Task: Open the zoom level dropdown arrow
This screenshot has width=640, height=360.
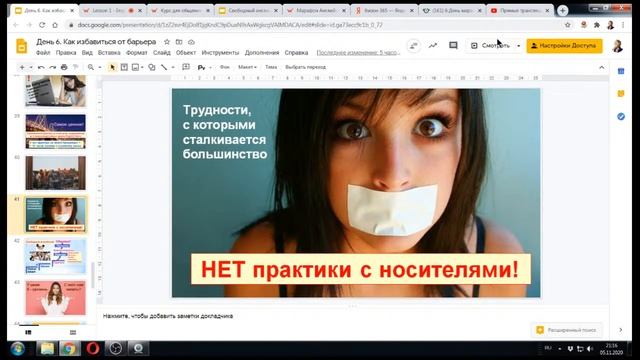Action: click(x=100, y=67)
